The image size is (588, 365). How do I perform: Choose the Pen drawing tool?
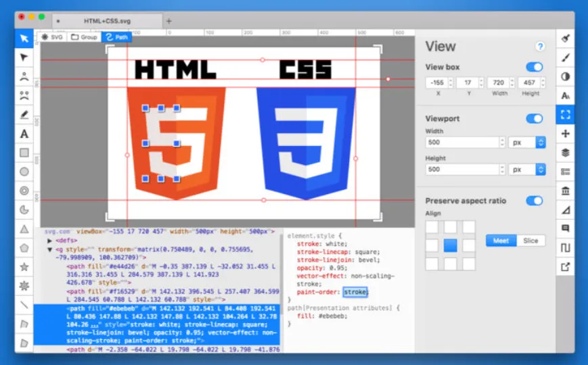24,115
